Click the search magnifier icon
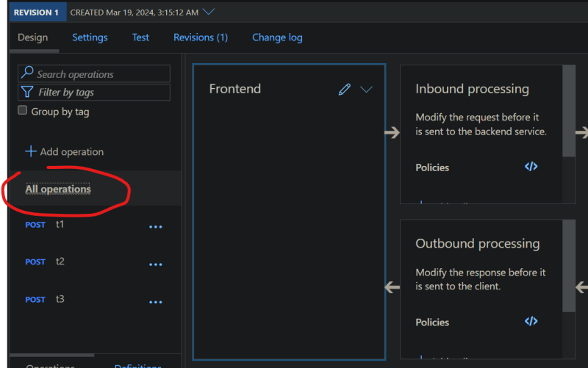The image size is (588, 368). [27, 72]
